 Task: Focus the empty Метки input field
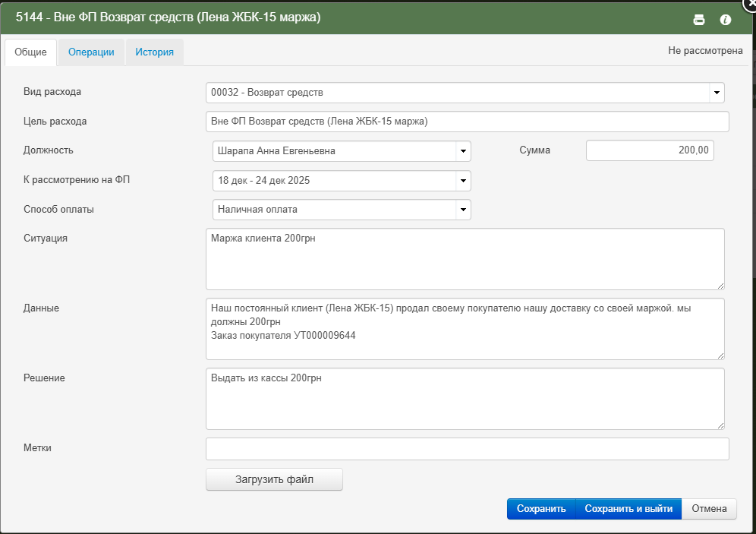click(467, 449)
